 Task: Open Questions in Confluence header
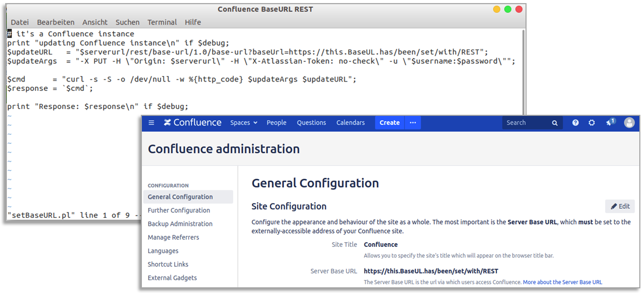coord(311,123)
